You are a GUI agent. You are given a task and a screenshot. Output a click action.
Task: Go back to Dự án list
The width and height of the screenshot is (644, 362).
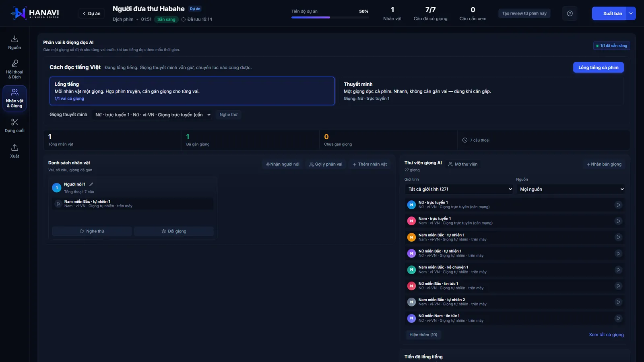click(x=91, y=13)
